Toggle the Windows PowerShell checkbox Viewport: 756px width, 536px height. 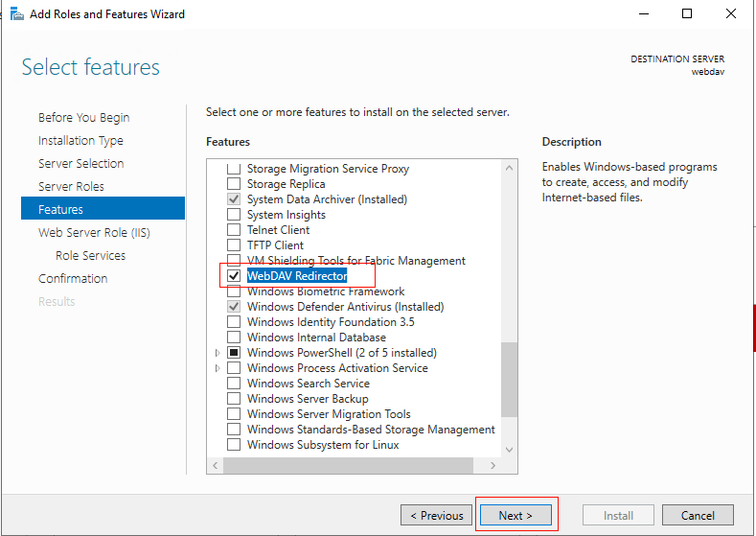[x=234, y=353]
